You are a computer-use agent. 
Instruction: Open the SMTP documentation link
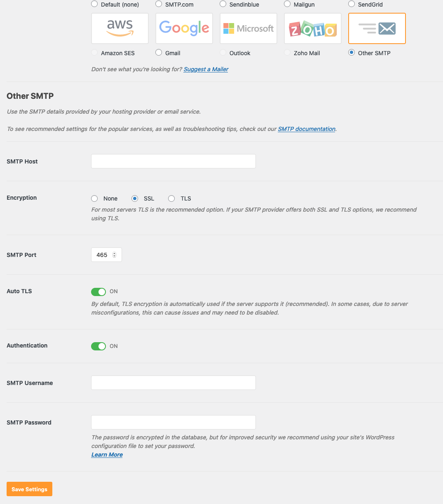click(x=307, y=129)
